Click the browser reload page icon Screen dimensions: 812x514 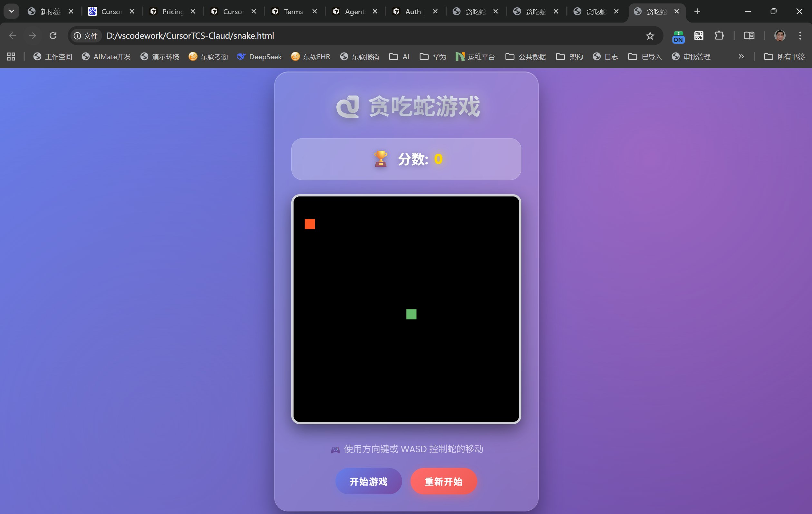click(x=53, y=36)
